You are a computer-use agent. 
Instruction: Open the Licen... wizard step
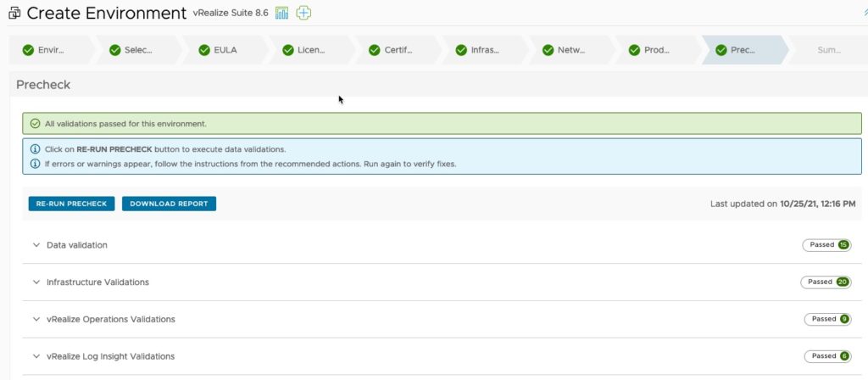pos(312,50)
